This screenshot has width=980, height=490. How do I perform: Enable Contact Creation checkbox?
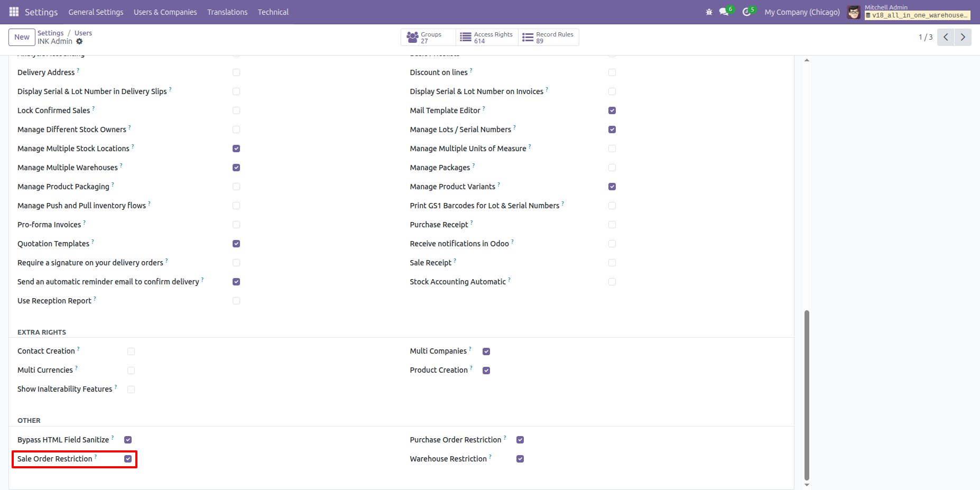[x=131, y=352]
